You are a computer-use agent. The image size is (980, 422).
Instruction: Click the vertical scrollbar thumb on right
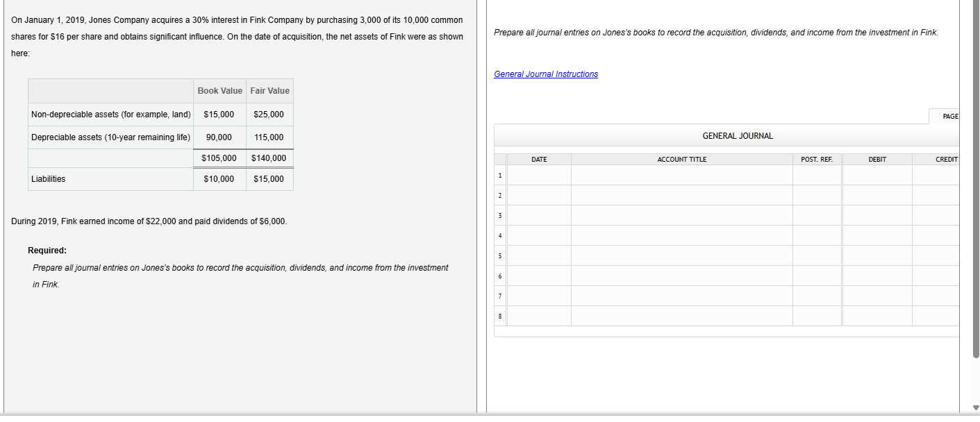975,179
